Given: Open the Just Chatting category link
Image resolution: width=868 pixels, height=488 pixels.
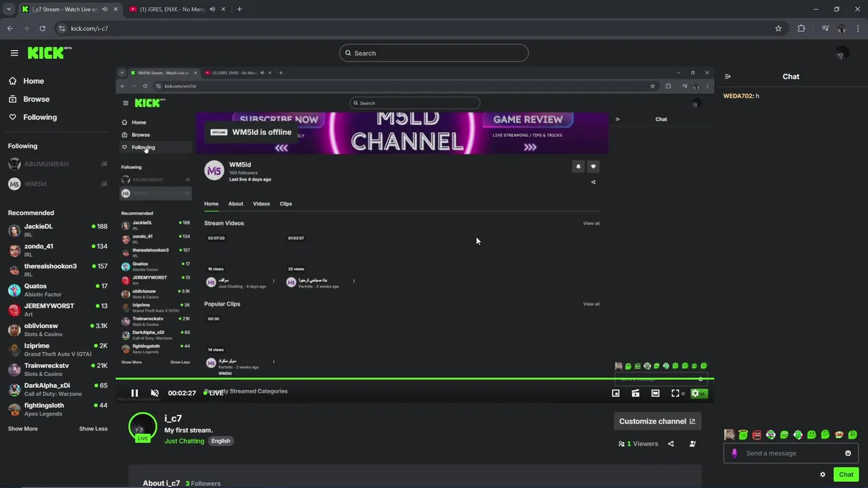Looking at the screenshot, I should click(184, 441).
